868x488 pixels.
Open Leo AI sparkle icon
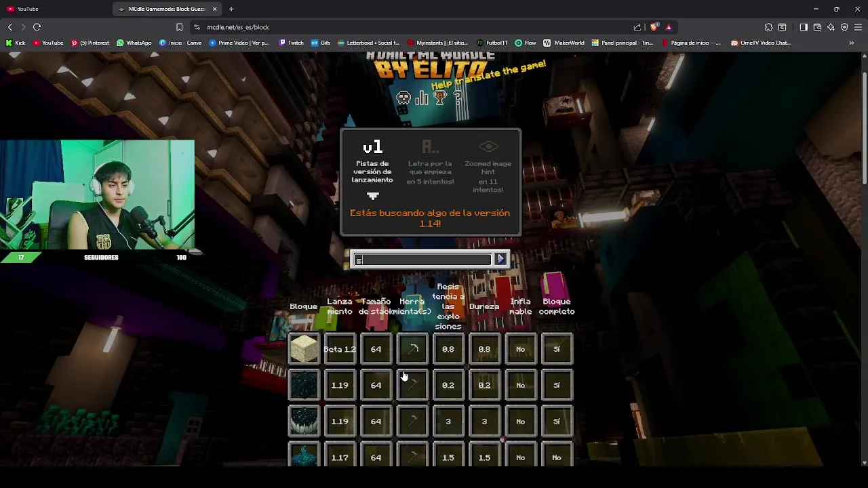coord(831,27)
